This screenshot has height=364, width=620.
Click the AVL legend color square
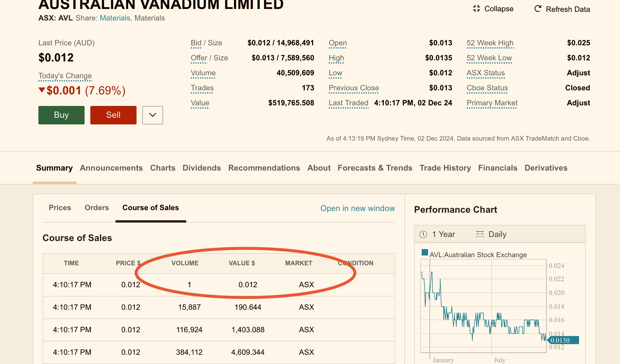(x=425, y=252)
